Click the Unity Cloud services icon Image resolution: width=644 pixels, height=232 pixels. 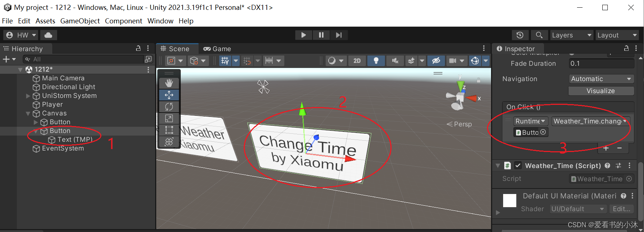tap(48, 35)
